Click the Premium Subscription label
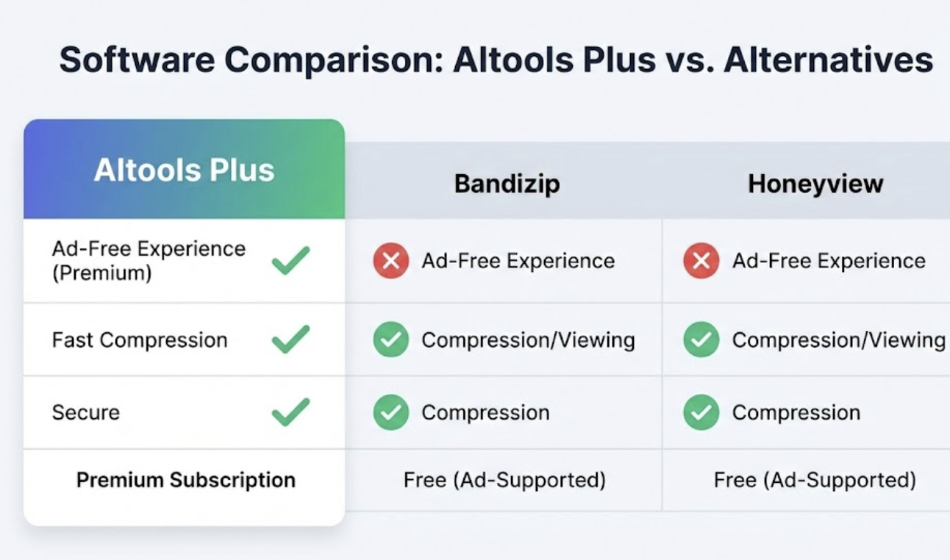 pyautogui.click(x=186, y=480)
